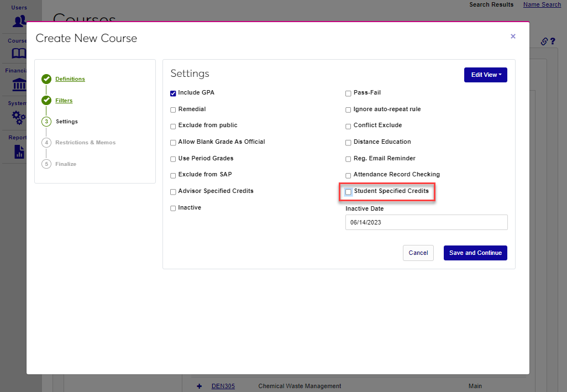567x392 pixels.
Task: Open the Name Search link
Action: click(542, 4)
